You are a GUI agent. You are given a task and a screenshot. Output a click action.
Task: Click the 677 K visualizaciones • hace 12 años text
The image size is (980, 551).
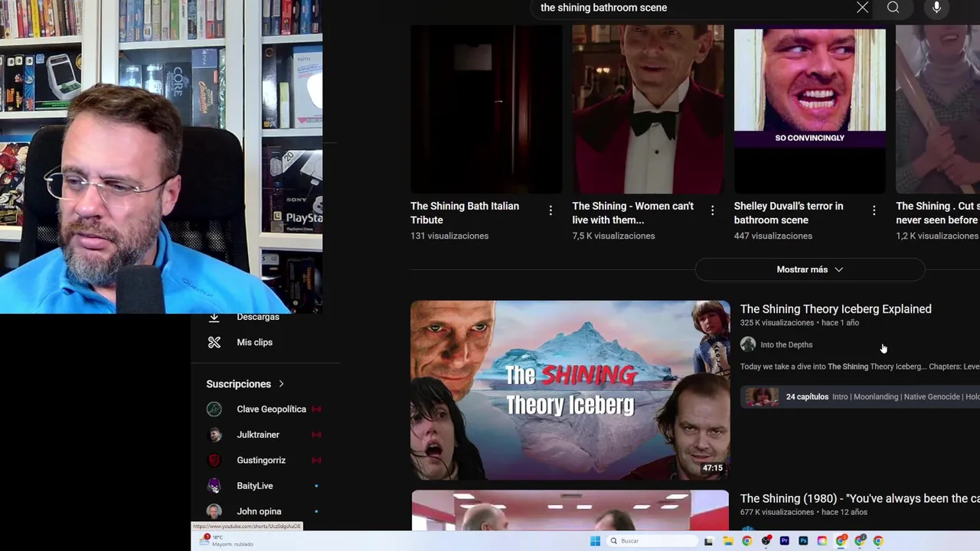click(804, 513)
